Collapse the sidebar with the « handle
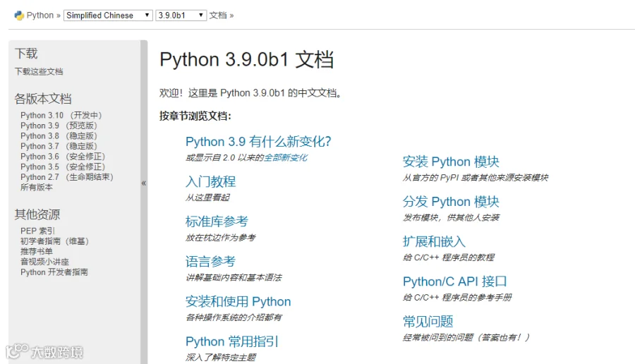 pos(144,183)
